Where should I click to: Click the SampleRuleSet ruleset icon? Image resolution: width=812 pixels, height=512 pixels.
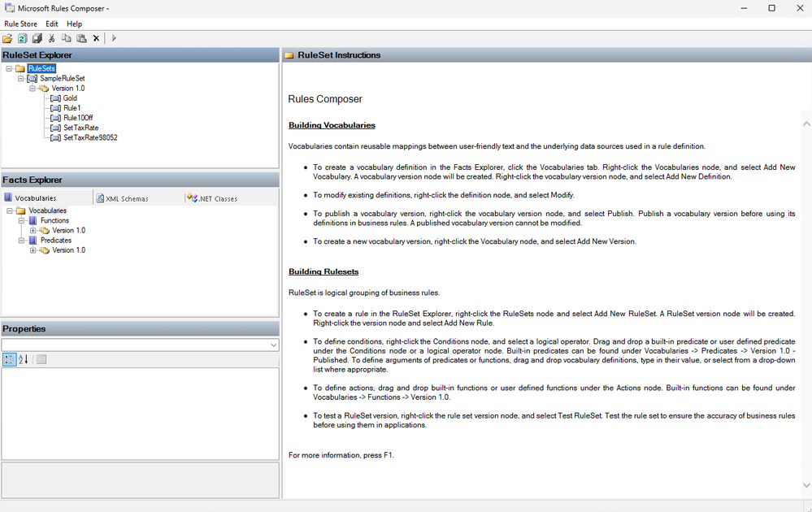coord(33,79)
